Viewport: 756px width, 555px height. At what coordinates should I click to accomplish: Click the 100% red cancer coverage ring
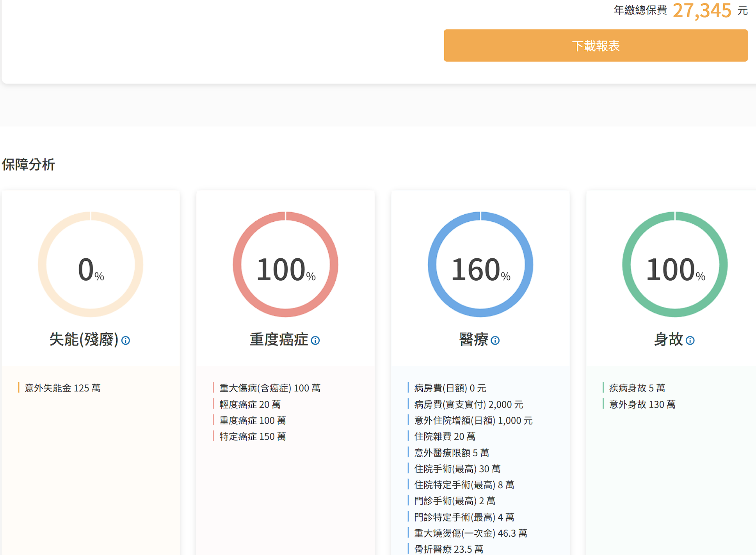point(285,265)
